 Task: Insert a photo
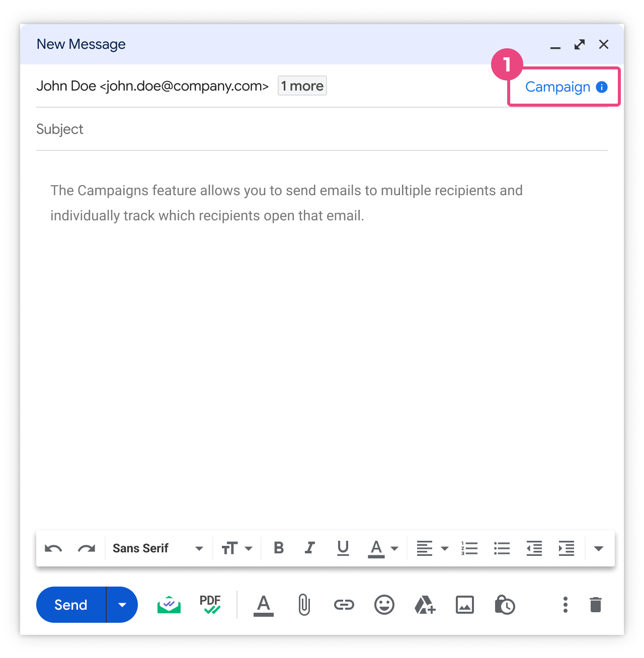(465, 605)
